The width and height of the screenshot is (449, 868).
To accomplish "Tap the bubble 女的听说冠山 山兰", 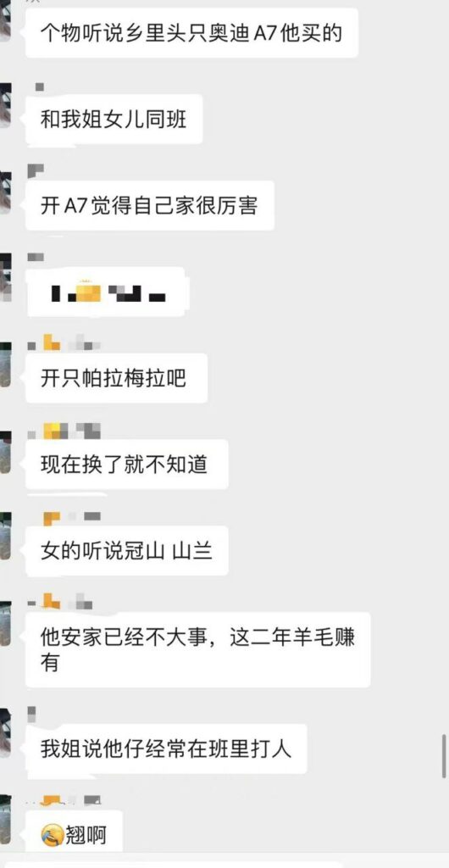I will [126, 551].
